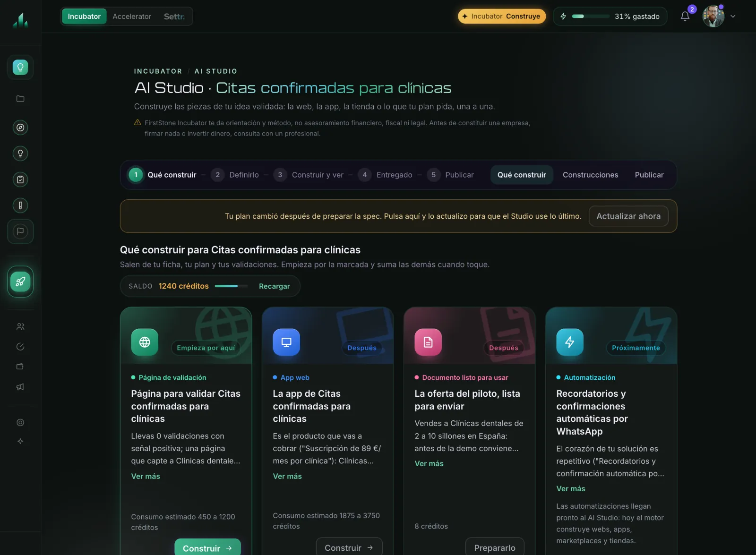Click the 31% gastado usage bar
Image resolution: width=756 pixels, height=555 pixels.
coord(610,16)
